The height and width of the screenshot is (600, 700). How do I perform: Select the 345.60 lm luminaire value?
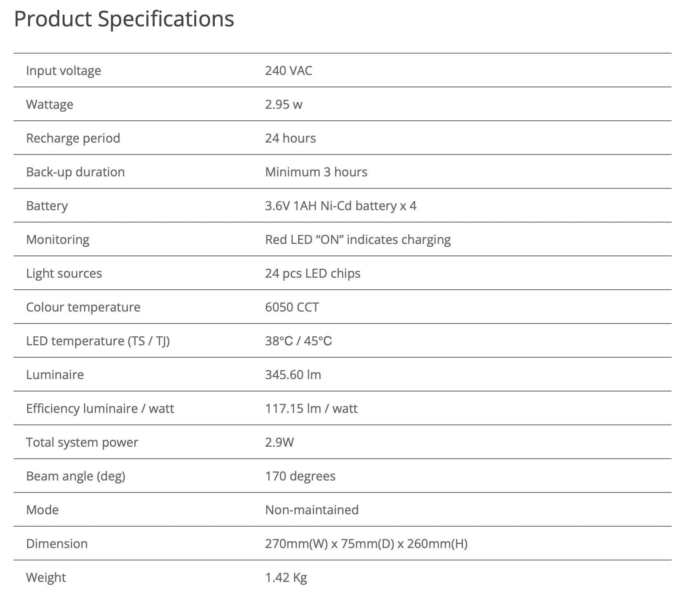tap(293, 375)
